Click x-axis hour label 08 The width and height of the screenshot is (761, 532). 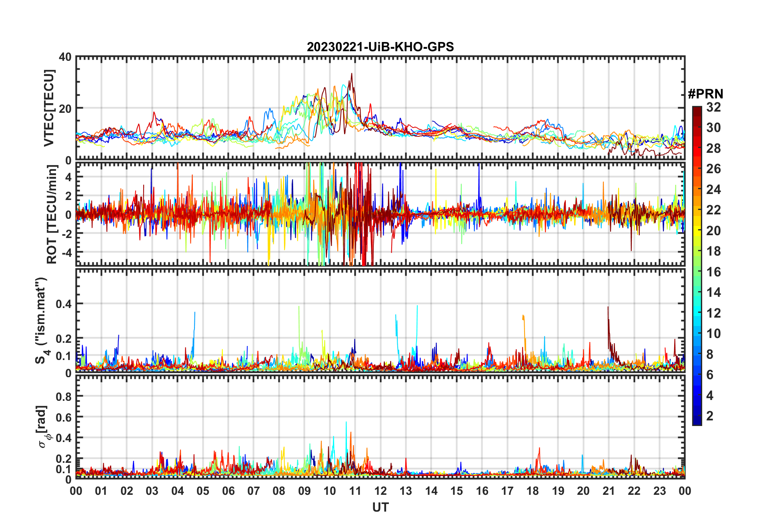click(279, 491)
